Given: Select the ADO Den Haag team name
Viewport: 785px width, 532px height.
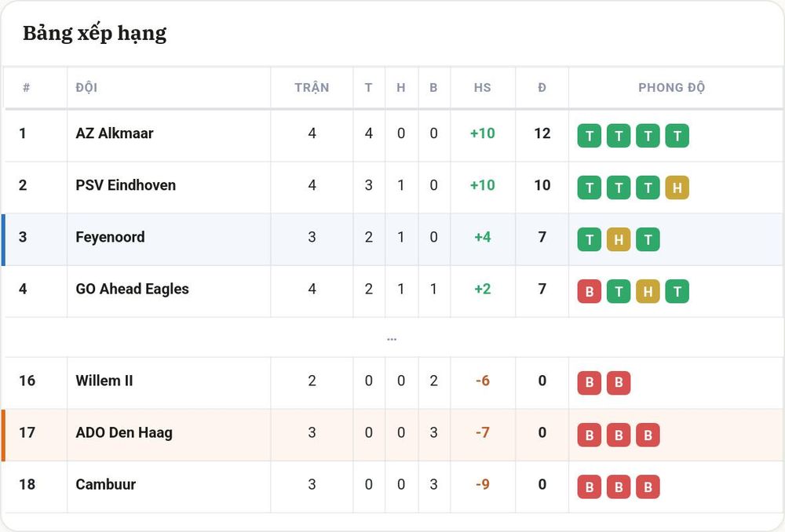Looking at the screenshot, I should pyautogui.click(x=124, y=432).
